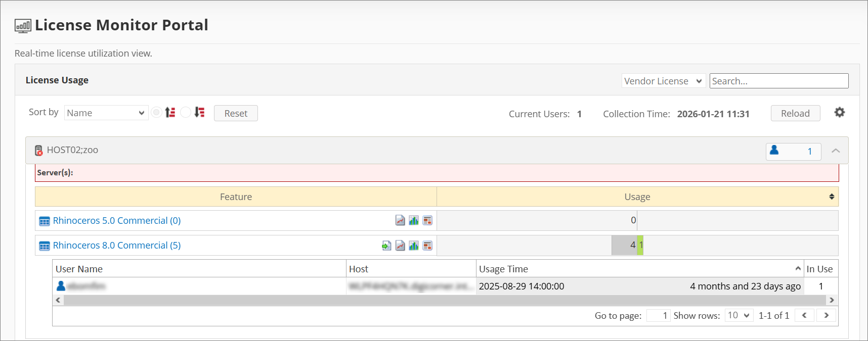Image resolution: width=868 pixels, height=341 pixels.
Task: Open bar chart for Rhinoceros 5.0 Commercial
Action: point(414,220)
